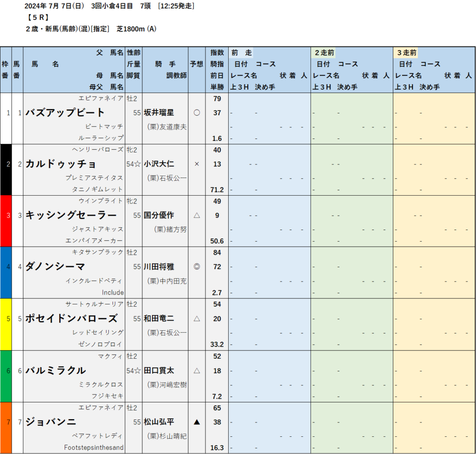Click the green frame 6 color cell

pos(6,376)
